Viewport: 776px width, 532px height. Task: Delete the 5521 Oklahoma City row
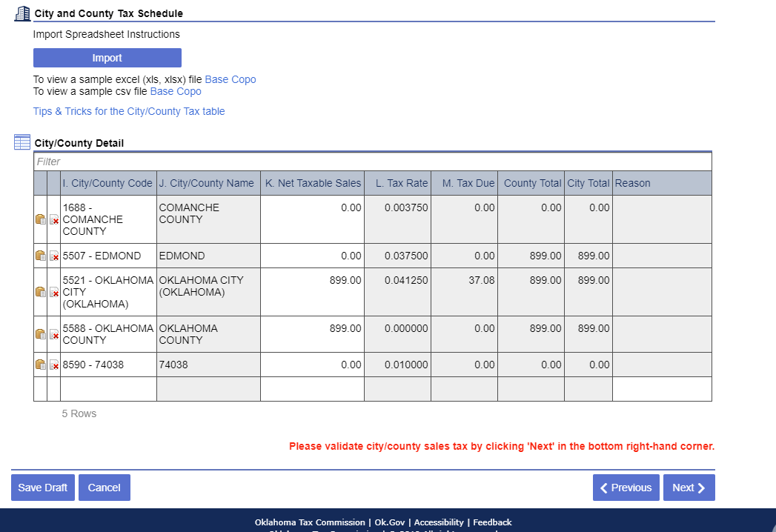tap(54, 293)
